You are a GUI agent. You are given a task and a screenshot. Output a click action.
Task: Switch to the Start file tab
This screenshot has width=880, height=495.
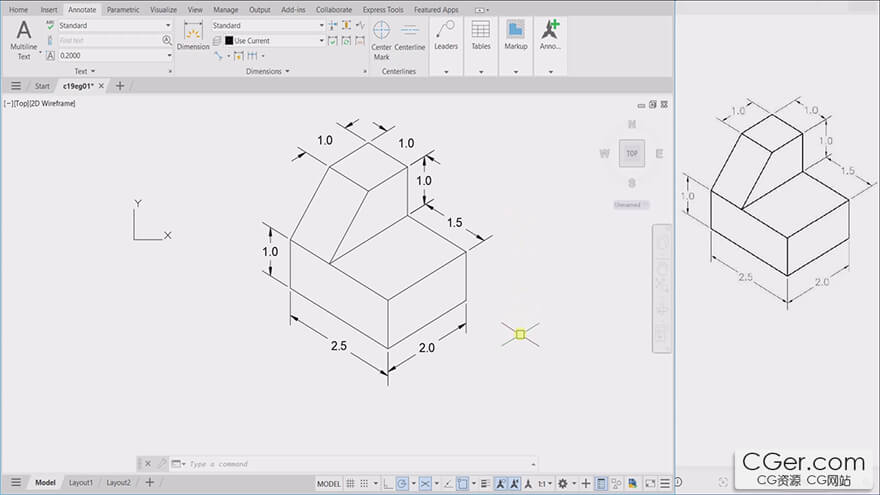coord(42,86)
